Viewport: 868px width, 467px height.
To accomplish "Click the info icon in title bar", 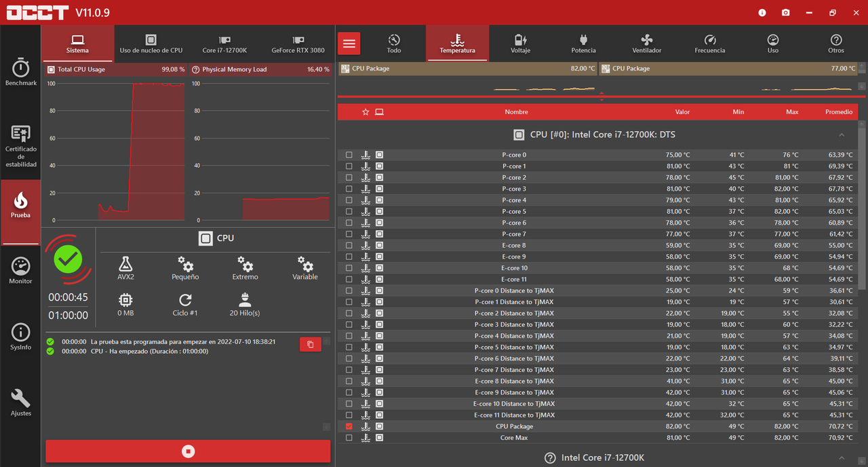I will [x=762, y=12].
